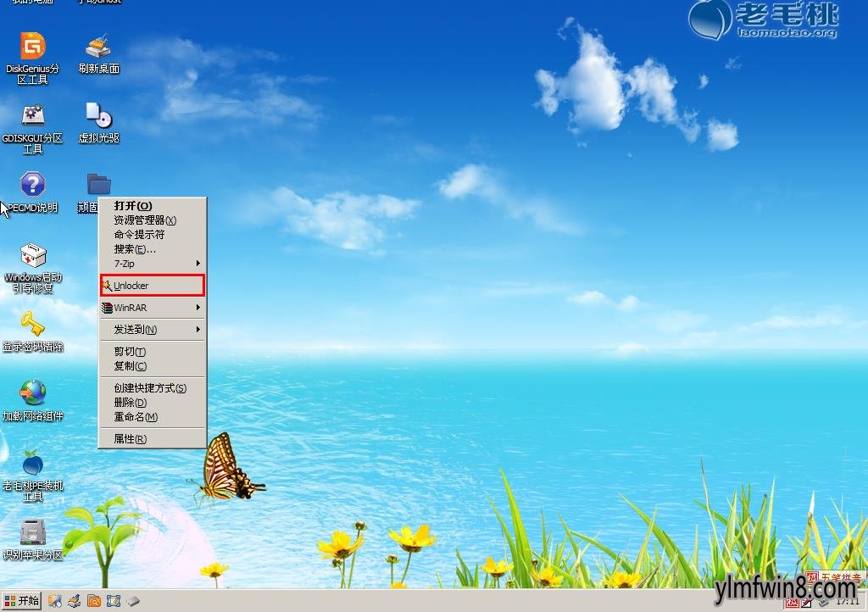Select the Windows启动引导修复 desktop icon
This screenshot has height=612, width=868.
[33, 268]
